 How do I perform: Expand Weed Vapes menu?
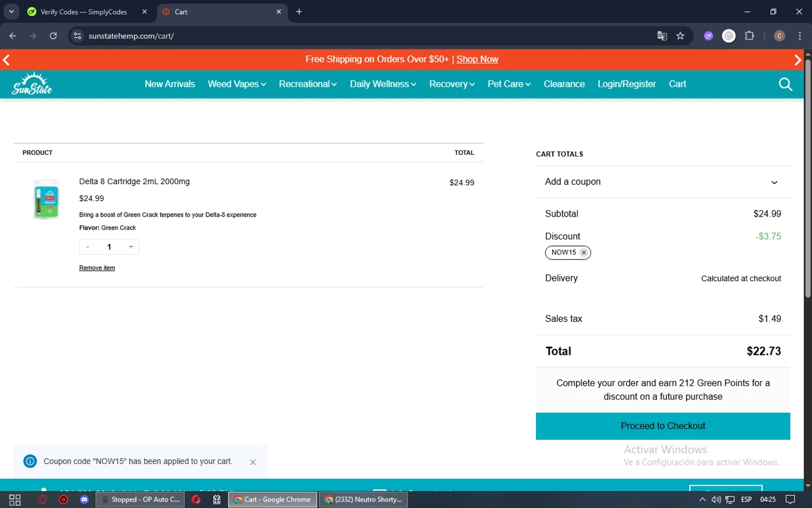tap(237, 84)
